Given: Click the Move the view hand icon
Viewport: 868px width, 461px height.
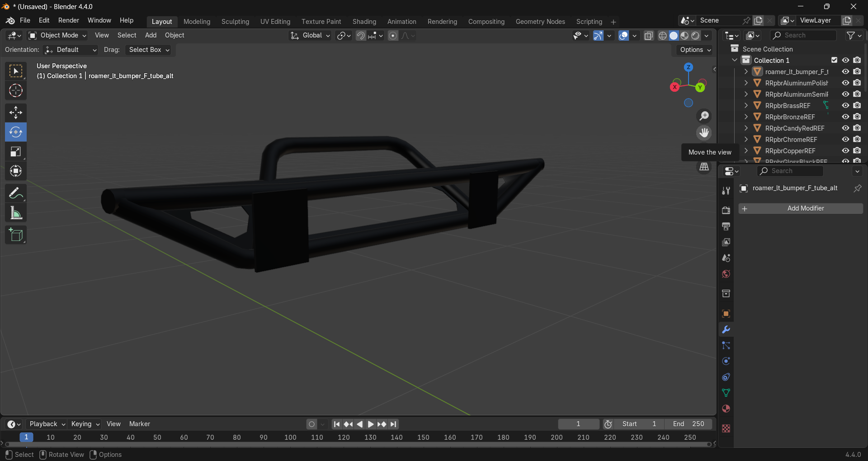Looking at the screenshot, I should [704, 133].
